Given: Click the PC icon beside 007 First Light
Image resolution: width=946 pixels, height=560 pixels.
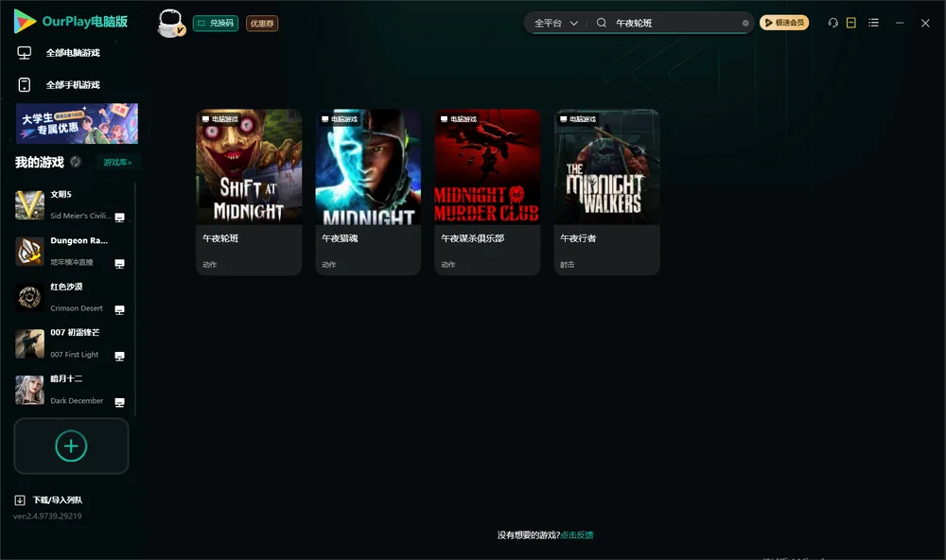Looking at the screenshot, I should 119,356.
